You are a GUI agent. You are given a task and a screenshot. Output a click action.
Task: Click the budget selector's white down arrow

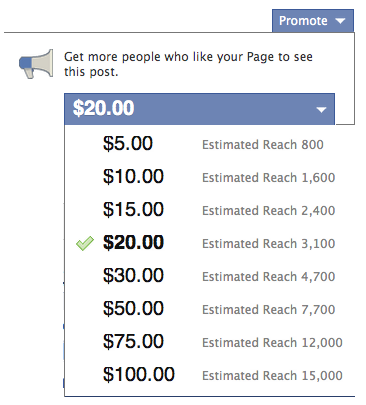(x=321, y=109)
